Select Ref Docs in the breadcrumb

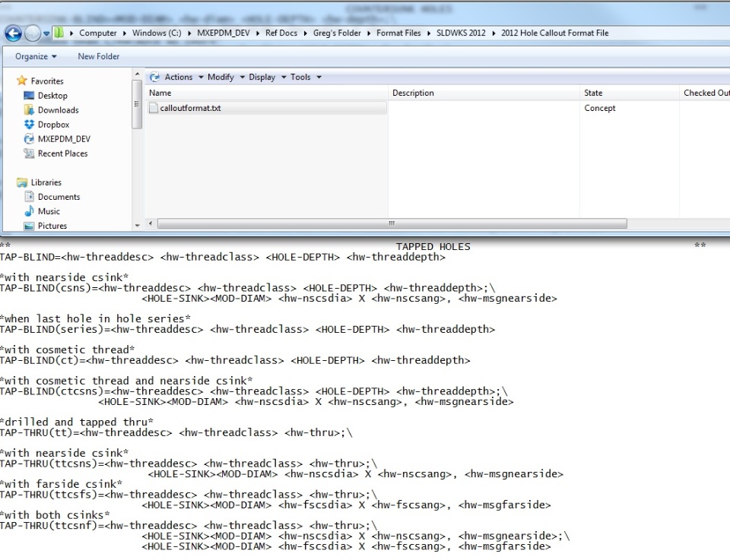pos(281,33)
